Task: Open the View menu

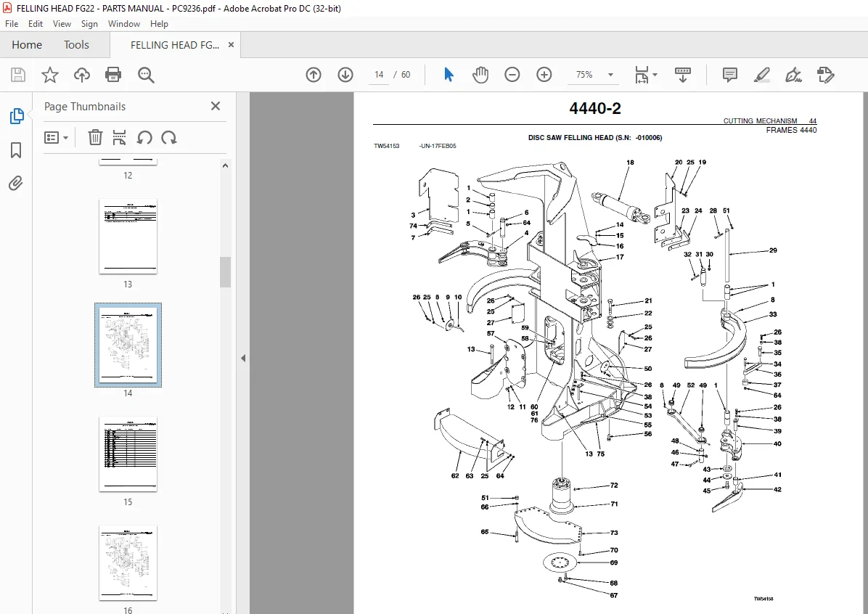Action: point(62,24)
